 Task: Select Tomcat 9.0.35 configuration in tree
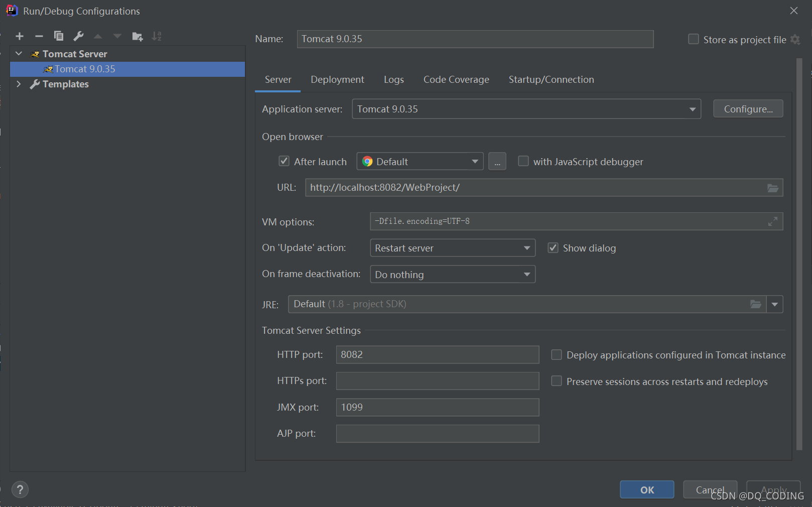(x=127, y=69)
